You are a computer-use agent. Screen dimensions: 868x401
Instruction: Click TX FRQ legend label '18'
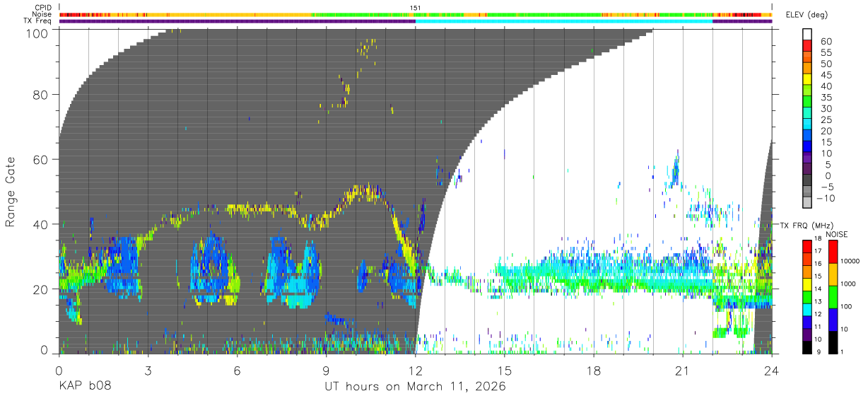818,238
